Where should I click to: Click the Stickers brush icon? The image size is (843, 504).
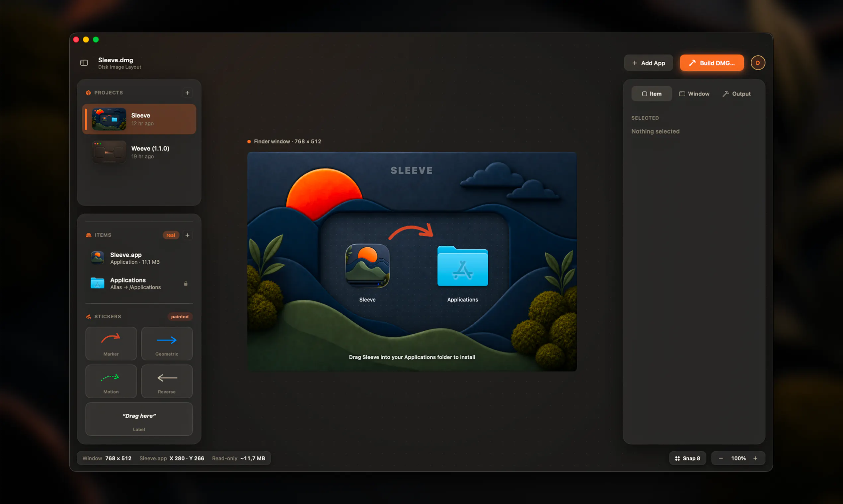click(88, 317)
